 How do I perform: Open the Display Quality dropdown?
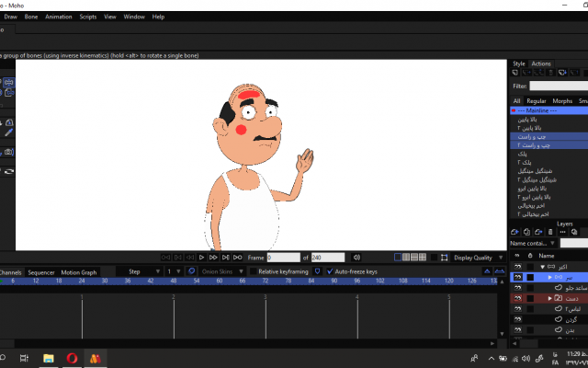point(478,258)
